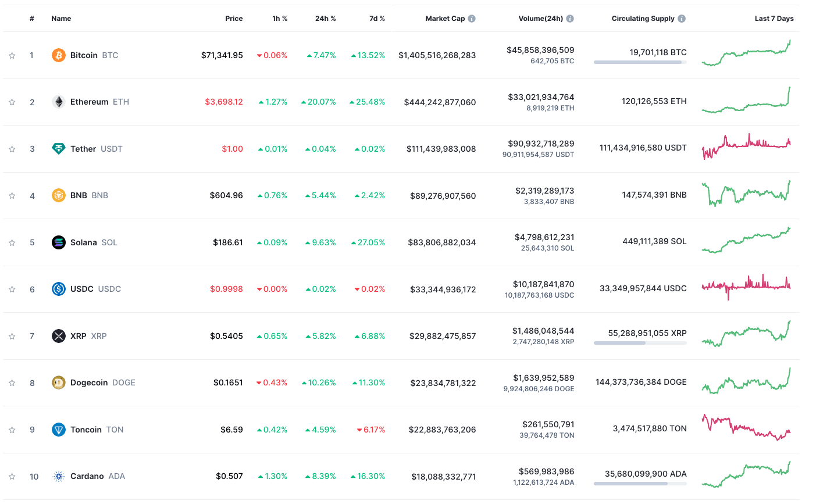Click the Circulating Supply info icon
This screenshot has width=816, height=504.
coord(682,19)
